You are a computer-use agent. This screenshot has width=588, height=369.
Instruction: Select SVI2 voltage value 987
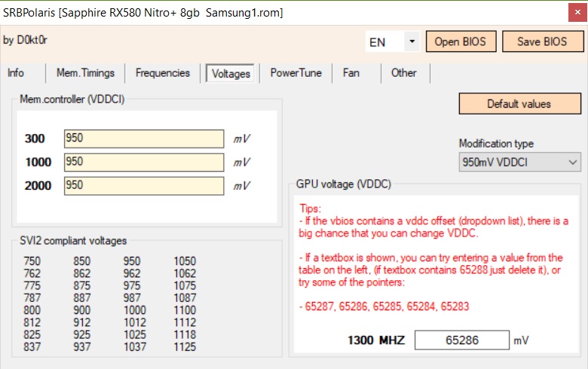click(132, 297)
